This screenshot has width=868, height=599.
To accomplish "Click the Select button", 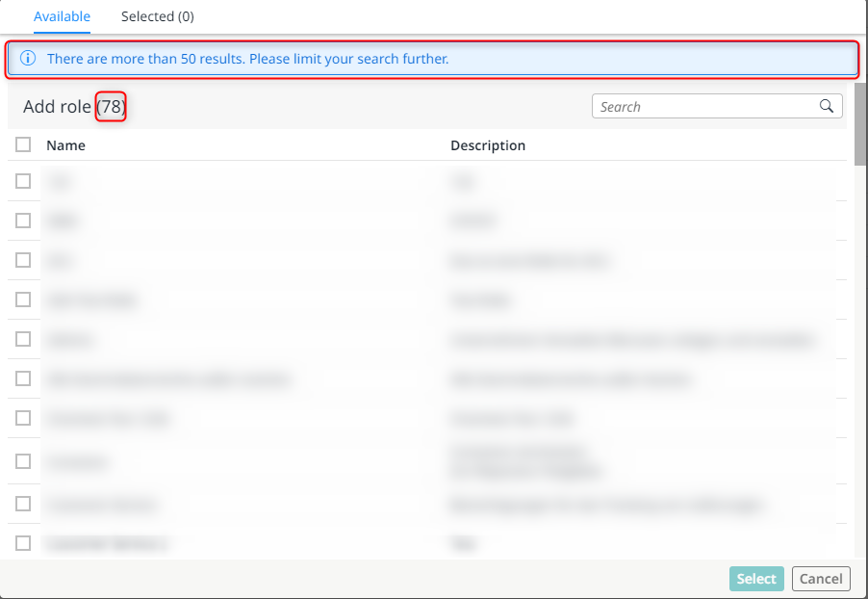I will pyautogui.click(x=756, y=579).
